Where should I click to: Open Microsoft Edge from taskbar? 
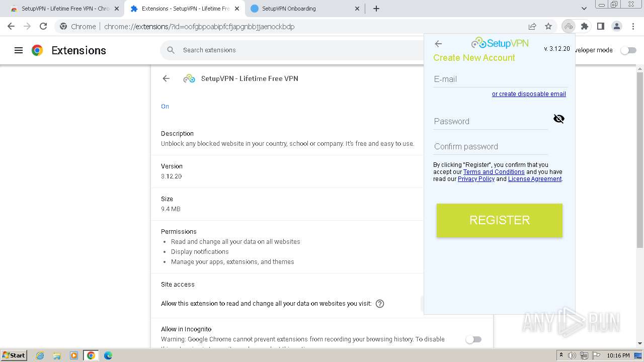[108, 355]
